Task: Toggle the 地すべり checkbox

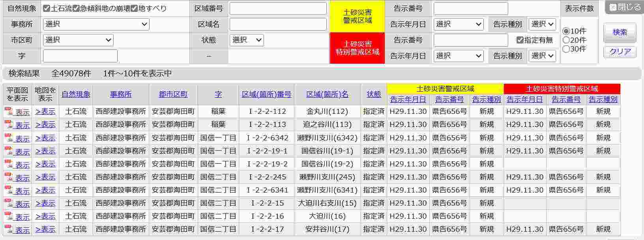Action: [134, 8]
